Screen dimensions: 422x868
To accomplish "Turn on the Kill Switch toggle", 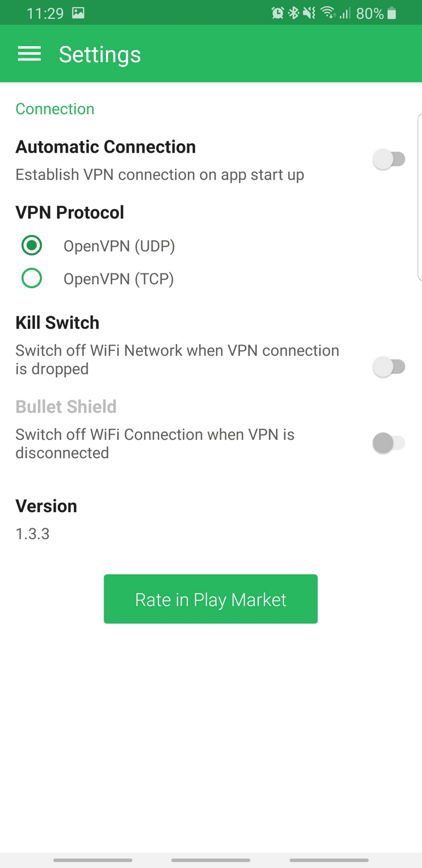I will (389, 366).
